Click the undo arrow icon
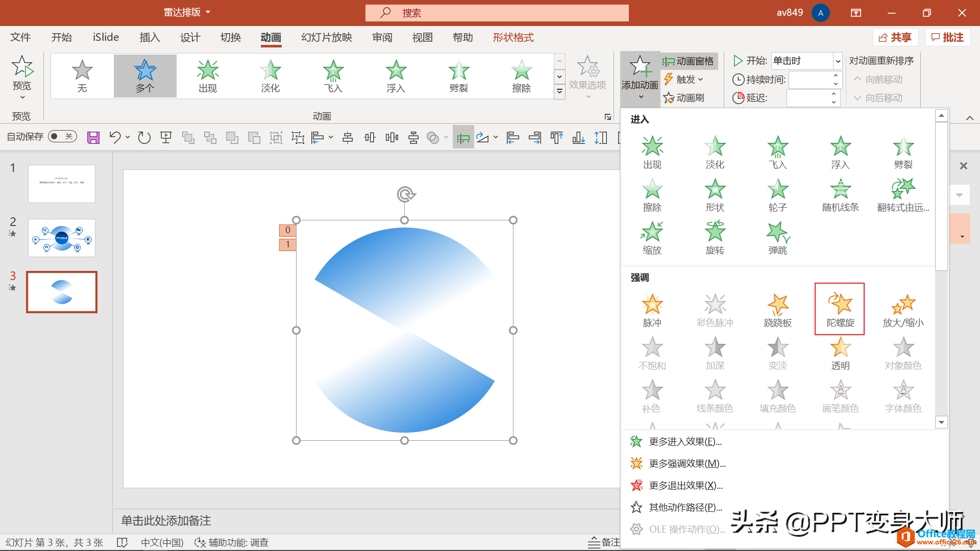Viewport: 980px width, 551px height. (115, 137)
